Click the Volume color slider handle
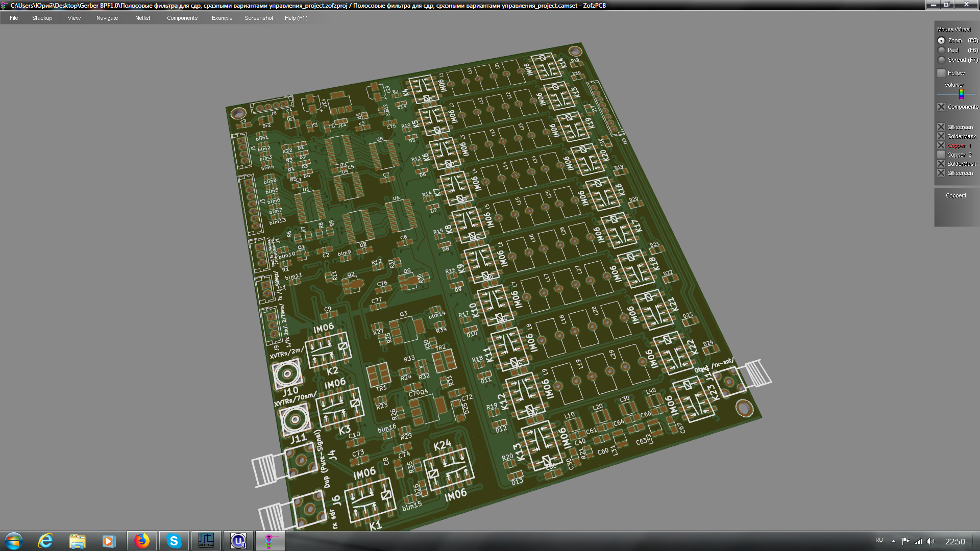 [x=961, y=94]
